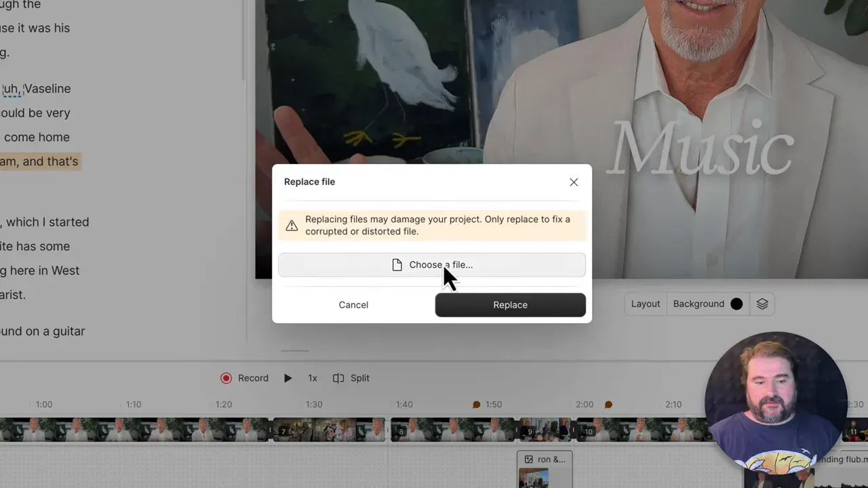The height and width of the screenshot is (488, 868).
Task: Click the 1:00 mark on the timeline ruler
Action: [x=44, y=405]
